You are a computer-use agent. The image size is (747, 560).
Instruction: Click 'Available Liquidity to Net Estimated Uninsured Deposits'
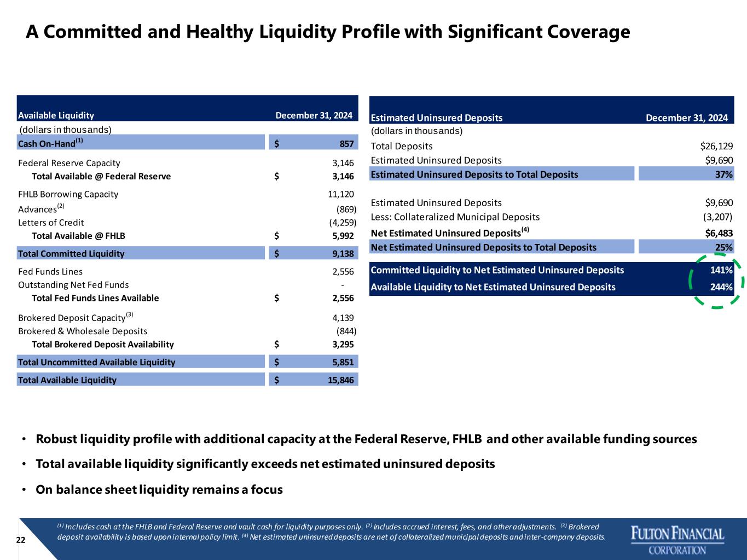(x=493, y=287)
